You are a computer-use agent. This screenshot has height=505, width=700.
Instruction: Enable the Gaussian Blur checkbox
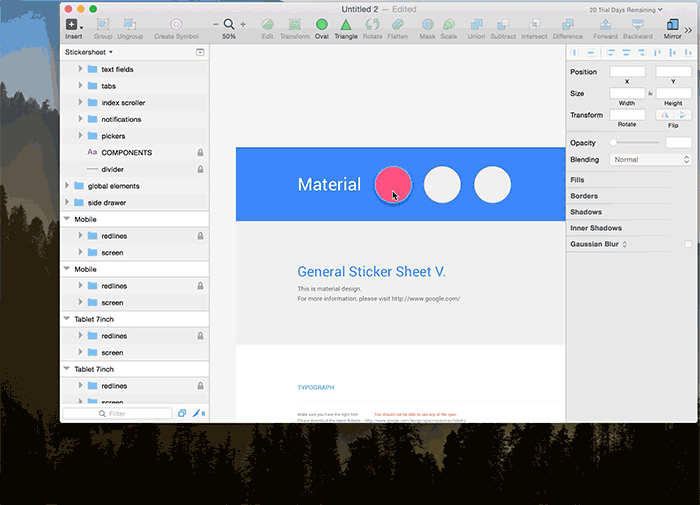click(687, 244)
